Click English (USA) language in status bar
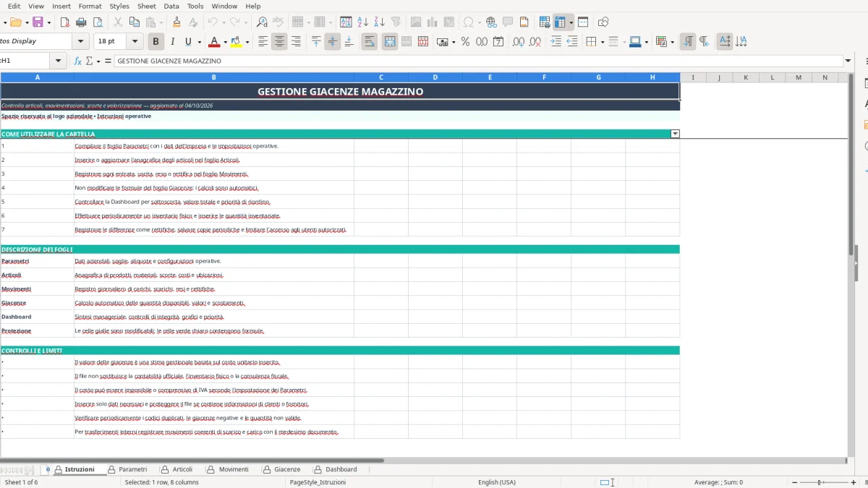This screenshot has width=868, height=488. tap(497, 482)
